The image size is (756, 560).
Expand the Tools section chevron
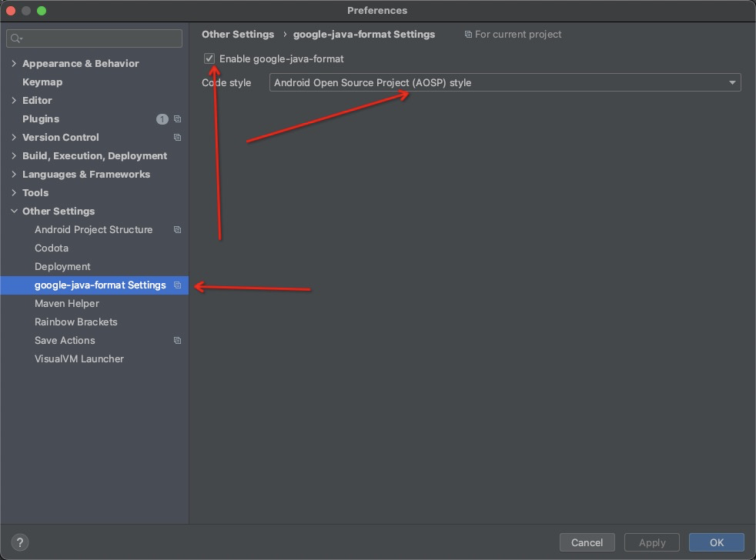click(14, 192)
